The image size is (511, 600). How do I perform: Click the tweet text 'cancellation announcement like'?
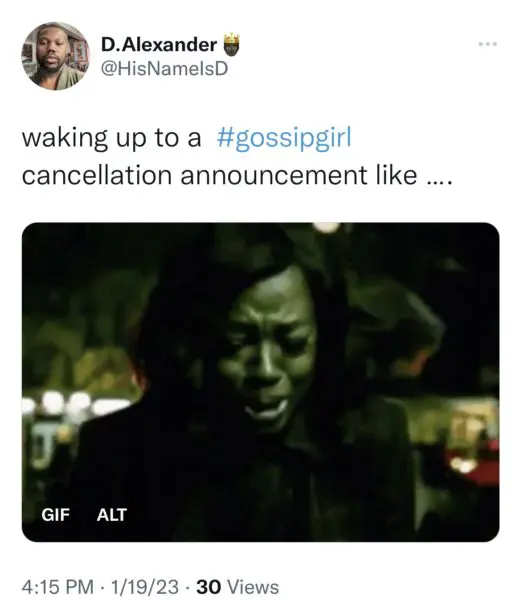pyautogui.click(x=219, y=176)
